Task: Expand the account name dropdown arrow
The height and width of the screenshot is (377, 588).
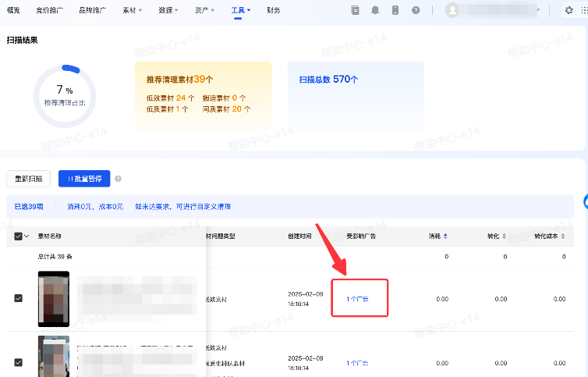Action: [539, 10]
